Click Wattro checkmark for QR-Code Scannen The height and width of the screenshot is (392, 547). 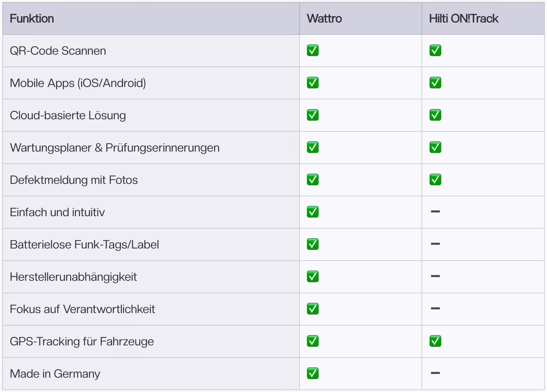click(x=313, y=51)
